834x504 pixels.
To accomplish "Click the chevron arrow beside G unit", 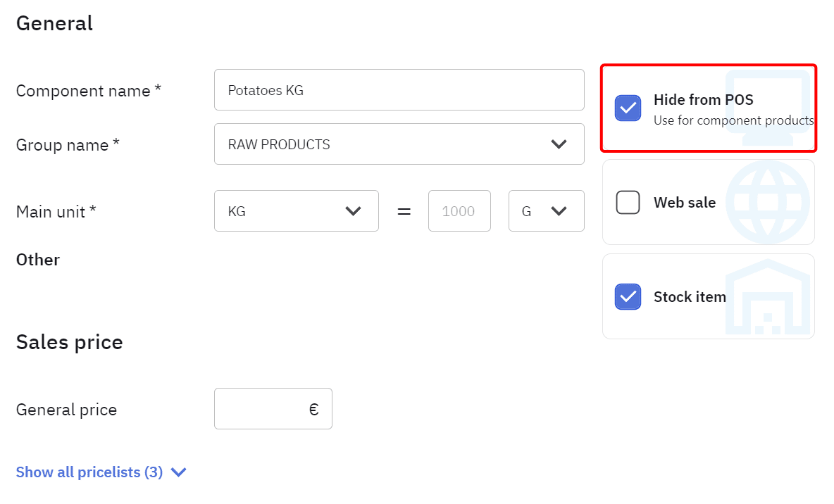I will (x=559, y=211).
